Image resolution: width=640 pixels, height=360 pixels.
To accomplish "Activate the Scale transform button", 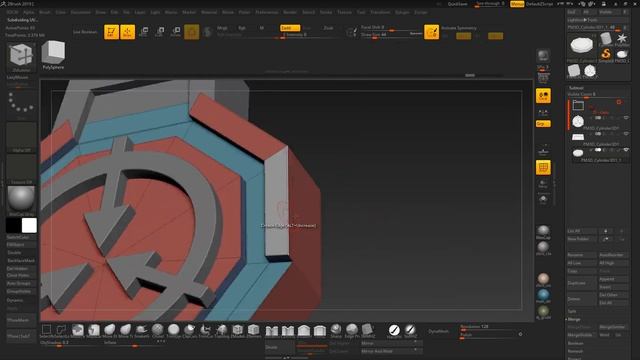I will pos(160,32).
